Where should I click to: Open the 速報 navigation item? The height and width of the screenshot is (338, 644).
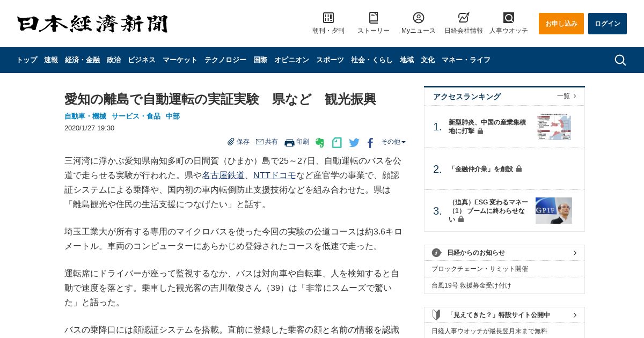tap(51, 60)
